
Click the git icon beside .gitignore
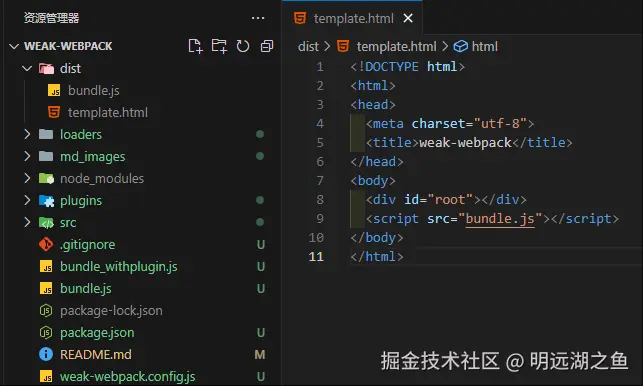coord(46,244)
